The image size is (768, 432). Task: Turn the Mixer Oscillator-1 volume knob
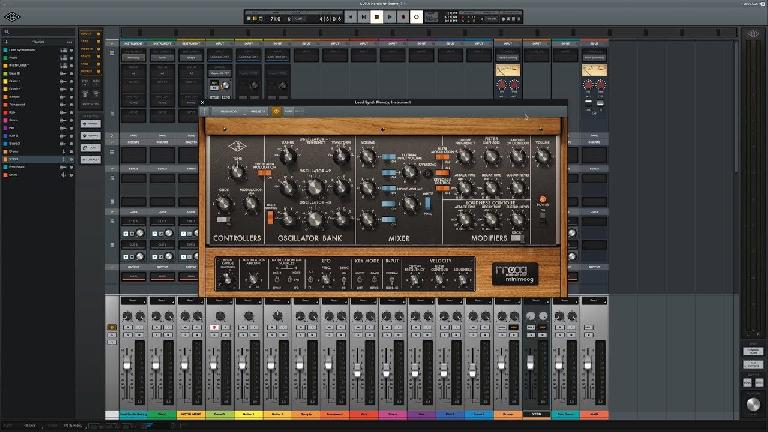click(368, 156)
